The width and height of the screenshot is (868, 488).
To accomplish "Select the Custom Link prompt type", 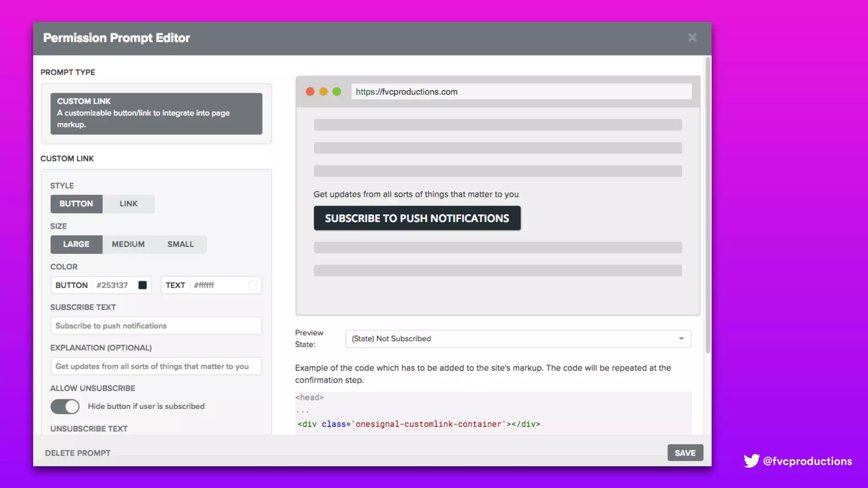I will 156,114.
